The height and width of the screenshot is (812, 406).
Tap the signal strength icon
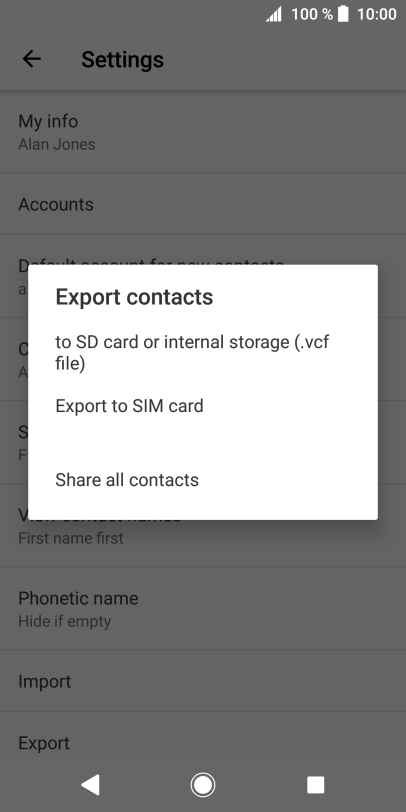coord(274,14)
